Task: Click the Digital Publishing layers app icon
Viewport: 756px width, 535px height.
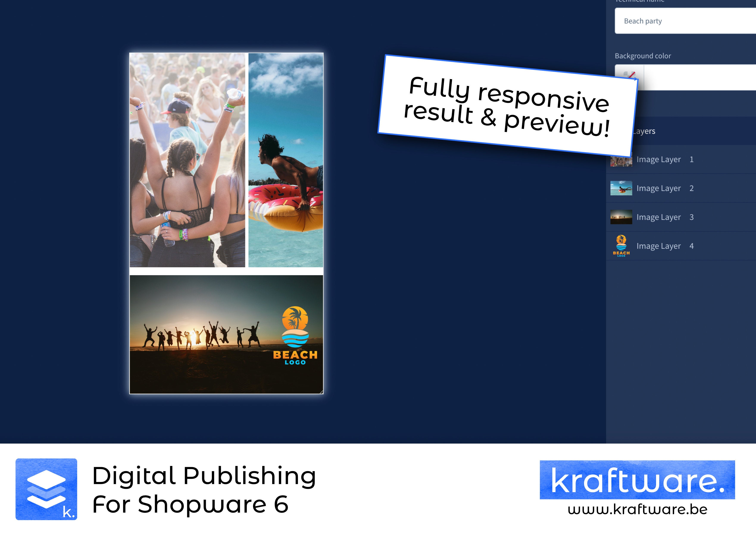Action: pos(46,489)
